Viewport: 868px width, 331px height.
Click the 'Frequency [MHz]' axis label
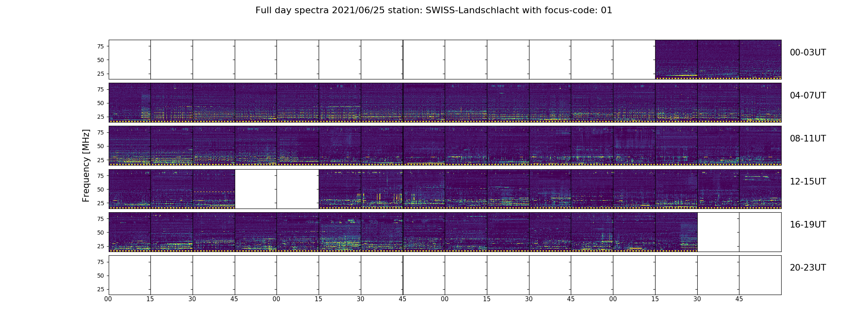click(86, 165)
